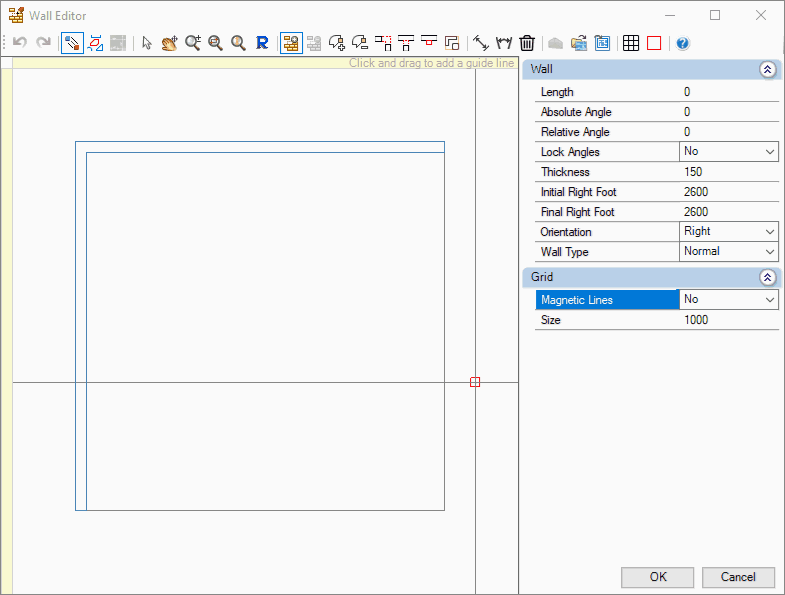Click the greyed-out grid pattern icon
Image resolution: width=785 pixels, height=595 pixels.
pyautogui.click(x=118, y=43)
